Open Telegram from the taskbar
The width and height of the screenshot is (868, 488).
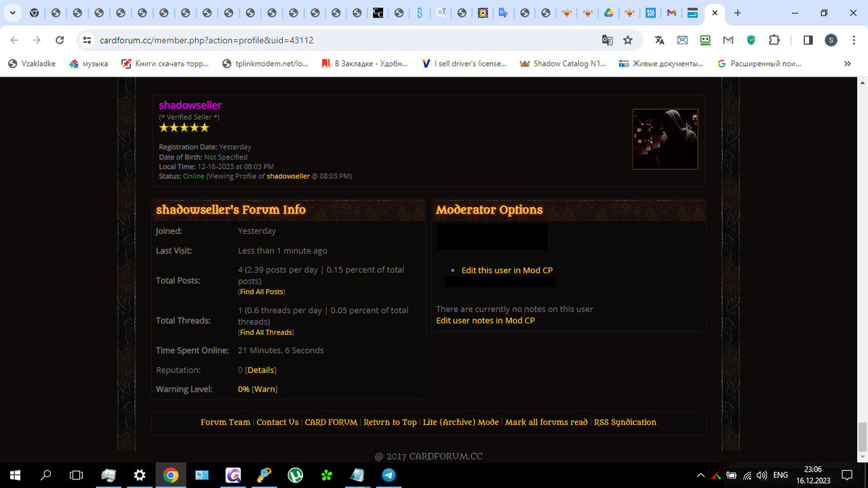pos(389,475)
